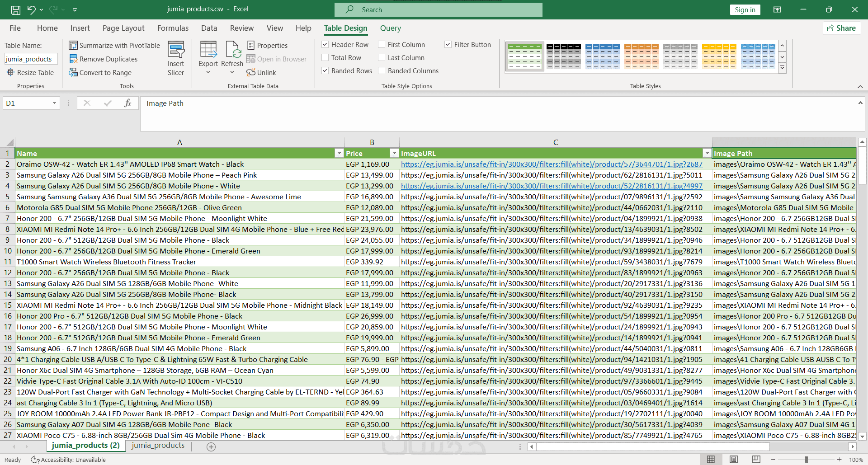Toggle Last Column checkbox
868x465 pixels.
coord(382,57)
